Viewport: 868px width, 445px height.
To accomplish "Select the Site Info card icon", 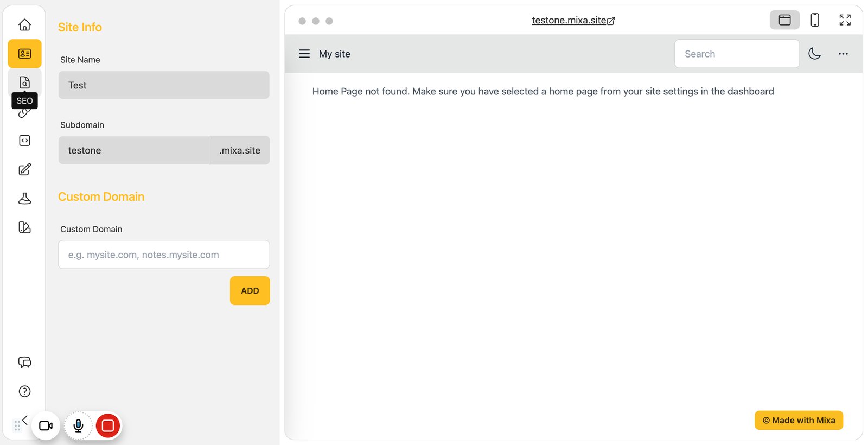I will [x=24, y=54].
